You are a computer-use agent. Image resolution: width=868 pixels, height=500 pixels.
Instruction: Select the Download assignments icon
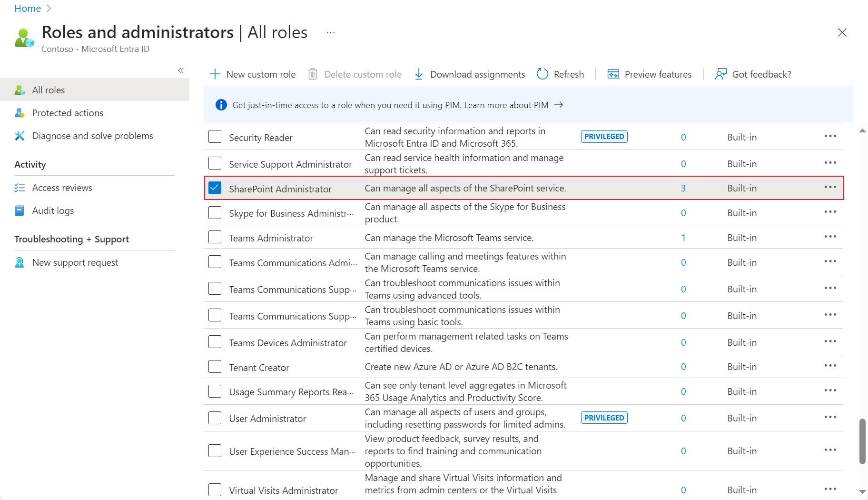(419, 74)
